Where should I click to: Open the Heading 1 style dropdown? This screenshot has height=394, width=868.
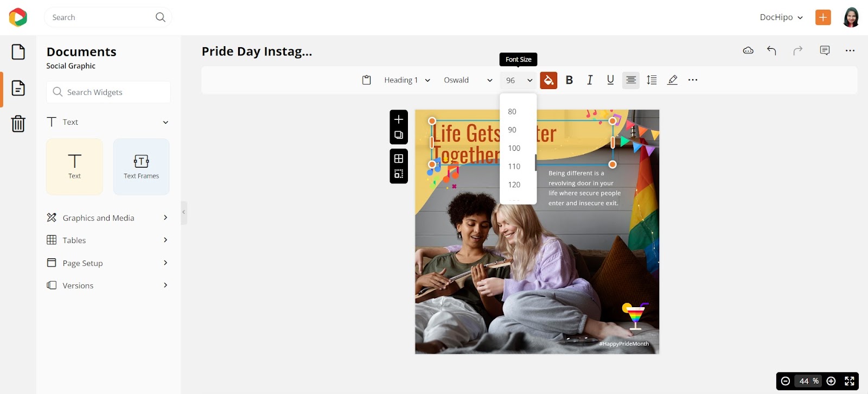pos(407,80)
